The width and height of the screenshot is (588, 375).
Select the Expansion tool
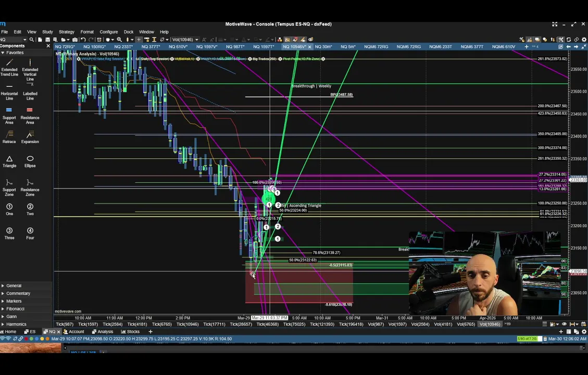pyautogui.click(x=30, y=137)
